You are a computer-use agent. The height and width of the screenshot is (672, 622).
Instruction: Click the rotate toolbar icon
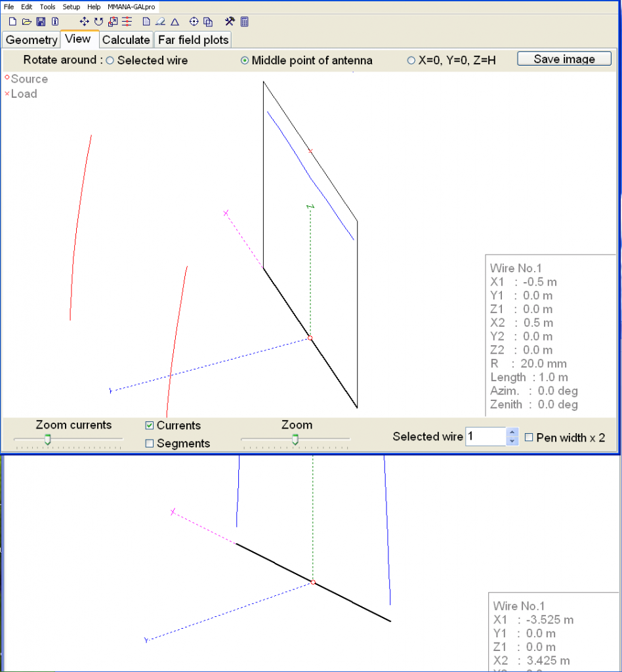tap(98, 22)
